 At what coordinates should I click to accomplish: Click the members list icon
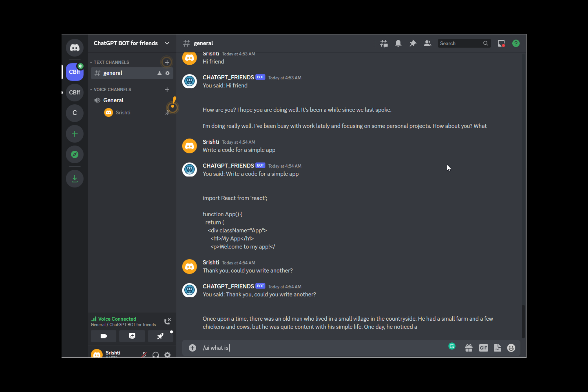click(428, 43)
